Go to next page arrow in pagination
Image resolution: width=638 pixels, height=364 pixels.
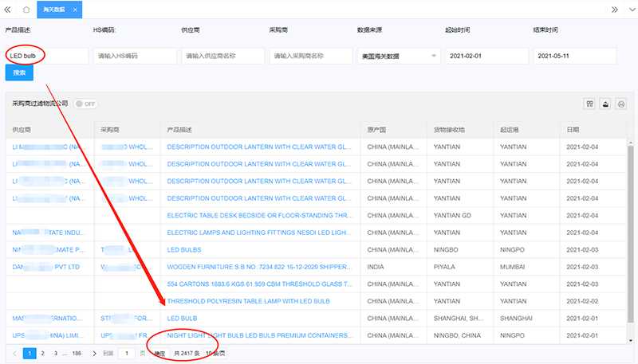click(94, 353)
